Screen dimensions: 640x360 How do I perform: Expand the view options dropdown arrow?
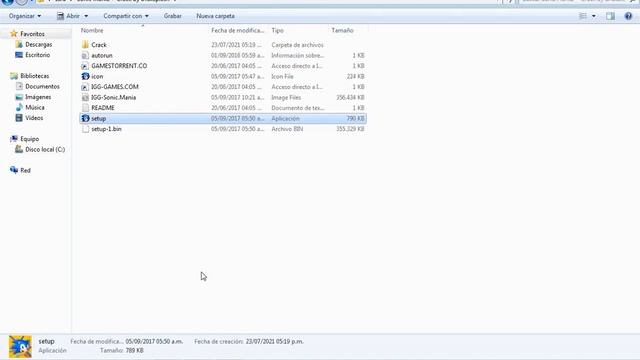(594, 16)
